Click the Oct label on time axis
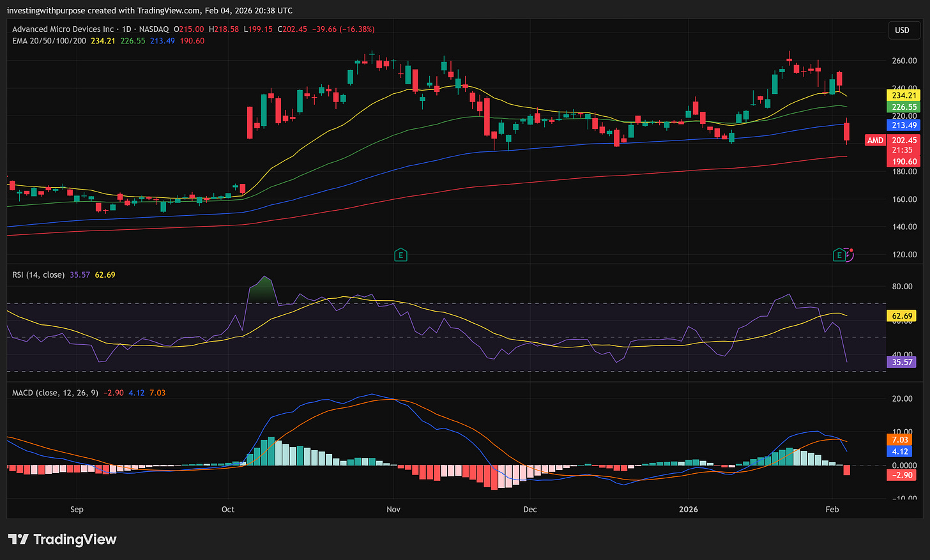The image size is (930, 560). point(228,510)
